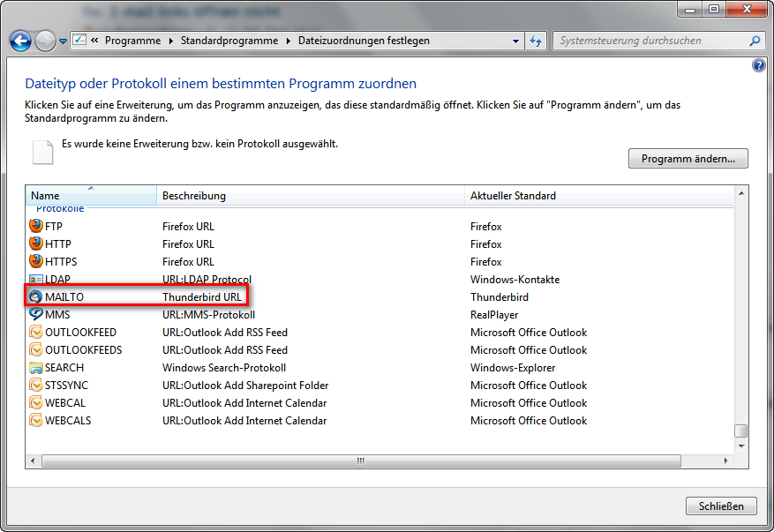Screen dimensions: 774x532
Task: Click the Firefox icon beside FTP
Action: pos(36,226)
